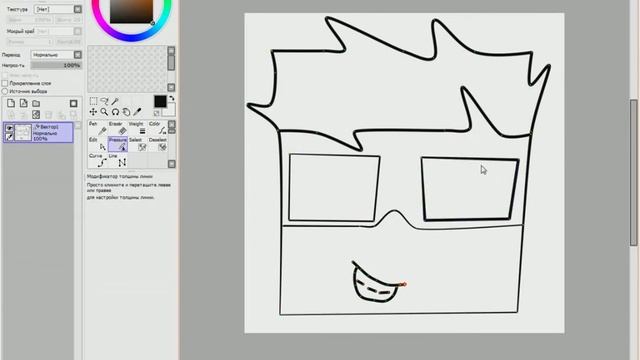Choose the Edit control-point tool
The height and width of the screenshot is (360, 640).
coord(98,144)
